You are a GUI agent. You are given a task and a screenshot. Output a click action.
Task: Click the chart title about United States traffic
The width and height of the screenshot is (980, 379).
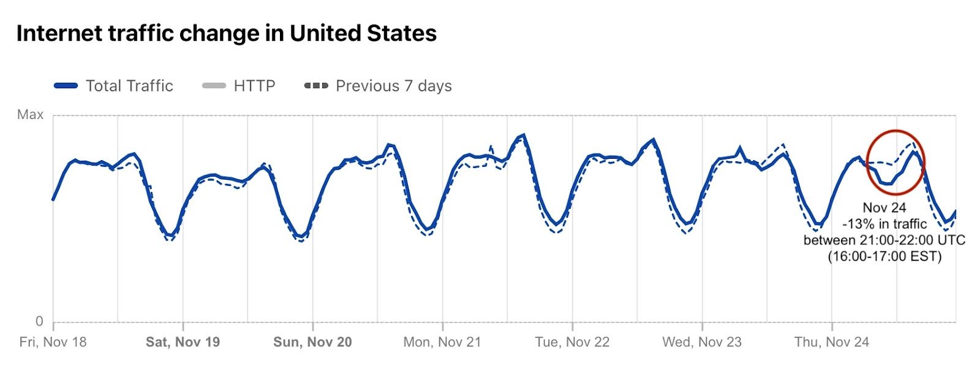point(226,33)
